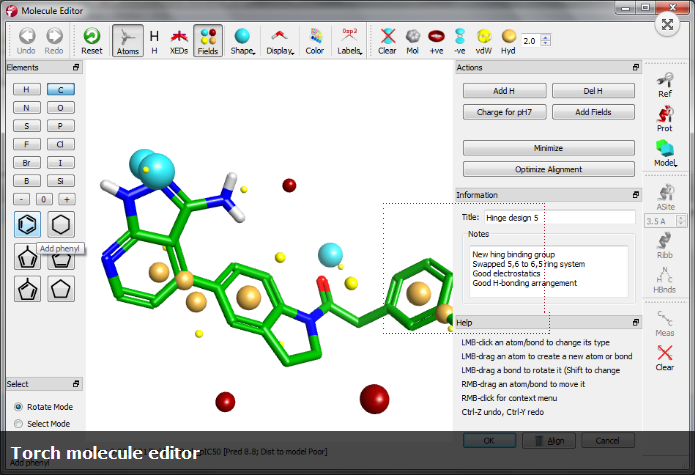Click the Redo toolbar icon
This screenshot has height=475, width=695.
pos(54,41)
